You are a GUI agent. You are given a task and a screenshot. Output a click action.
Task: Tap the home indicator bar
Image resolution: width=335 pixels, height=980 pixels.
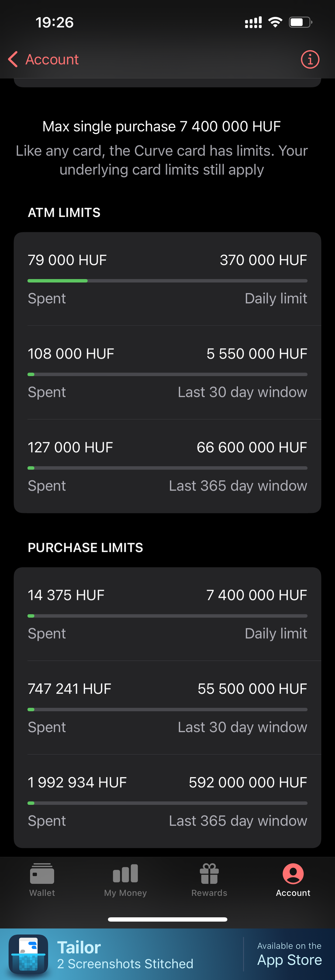click(167, 920)
